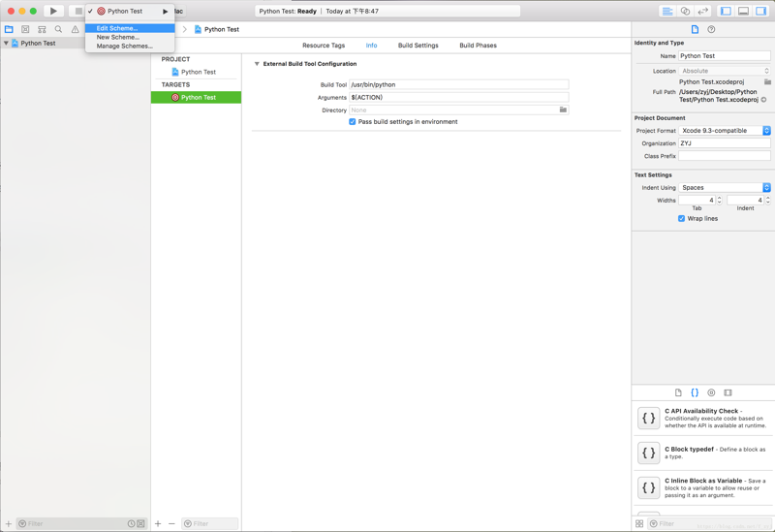The image size is (775, 532).
Task: Collapse Python Test project in navigator
Action: click(6, 43)
